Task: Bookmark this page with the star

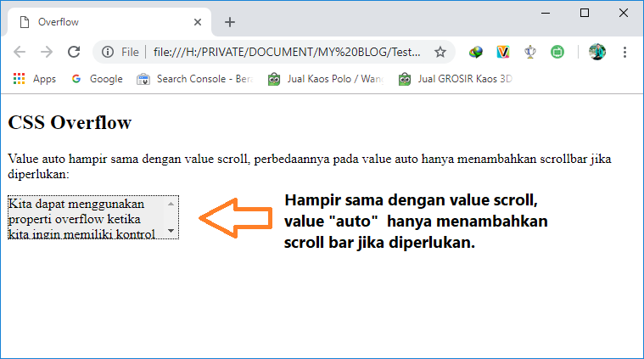Action: [x=440, y=52]
